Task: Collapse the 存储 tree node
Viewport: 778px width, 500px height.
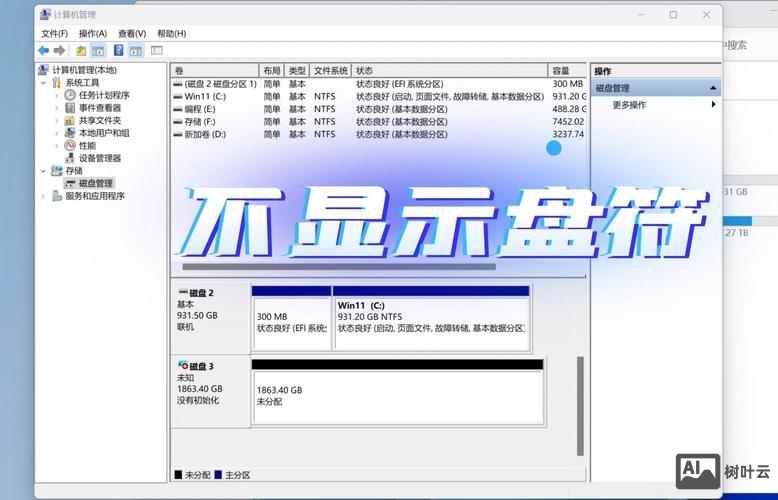Action: click(44, 171)
